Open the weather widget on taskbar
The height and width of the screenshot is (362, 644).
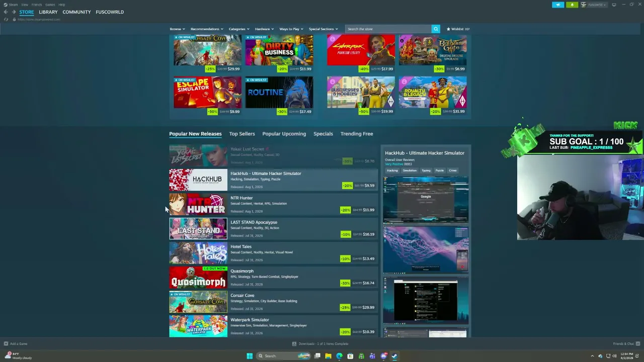pyautogui.click(x=18, y=356)
